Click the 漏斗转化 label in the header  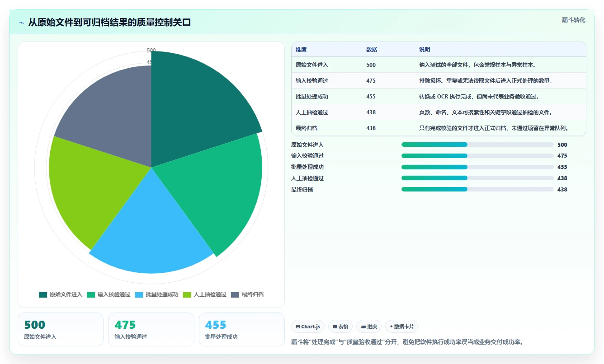click(x=574, y=20)
